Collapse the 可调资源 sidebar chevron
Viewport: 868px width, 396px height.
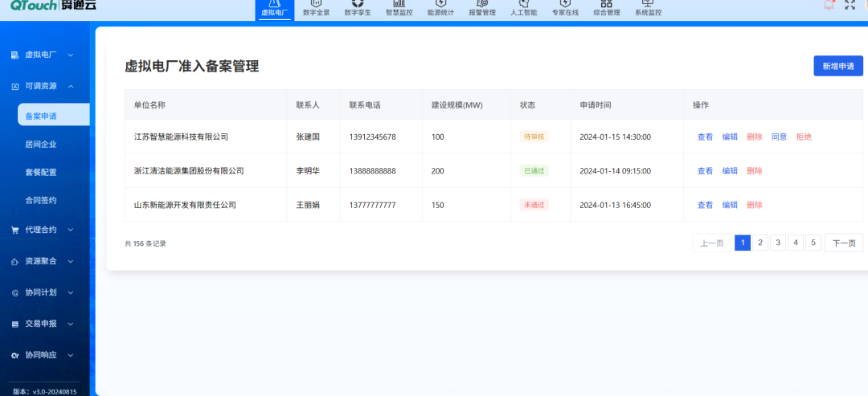[70, 86]
